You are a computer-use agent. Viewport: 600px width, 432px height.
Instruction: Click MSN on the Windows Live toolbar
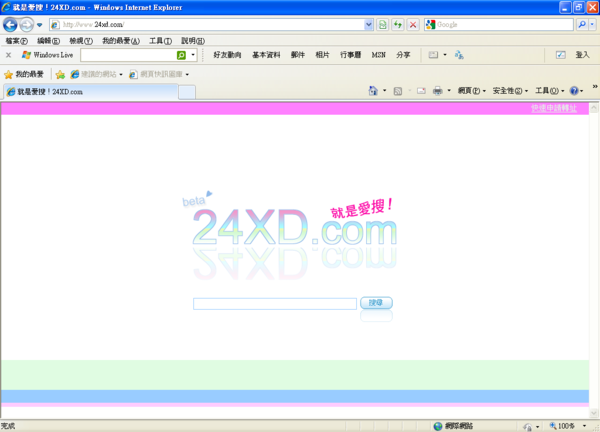[x=378, y=55]
